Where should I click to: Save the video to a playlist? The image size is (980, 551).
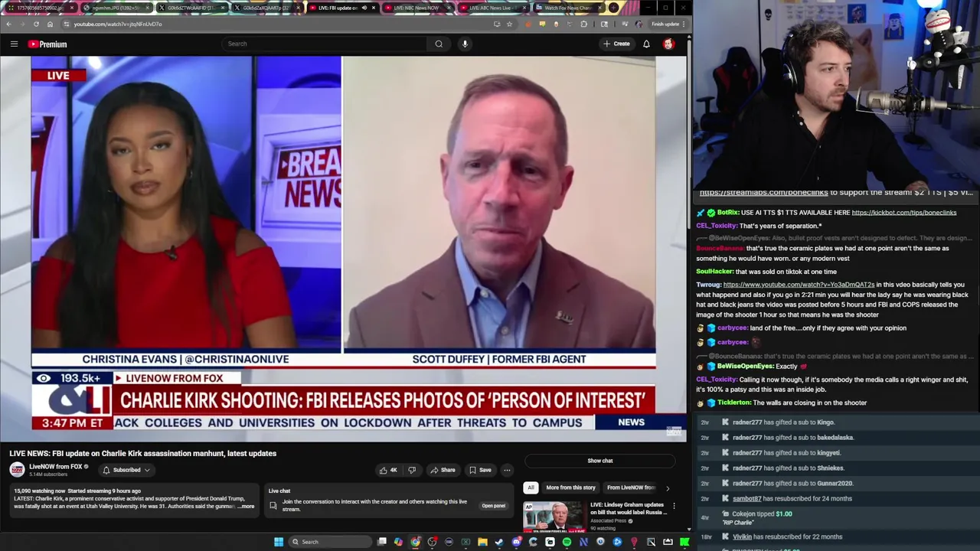[480, 470]
